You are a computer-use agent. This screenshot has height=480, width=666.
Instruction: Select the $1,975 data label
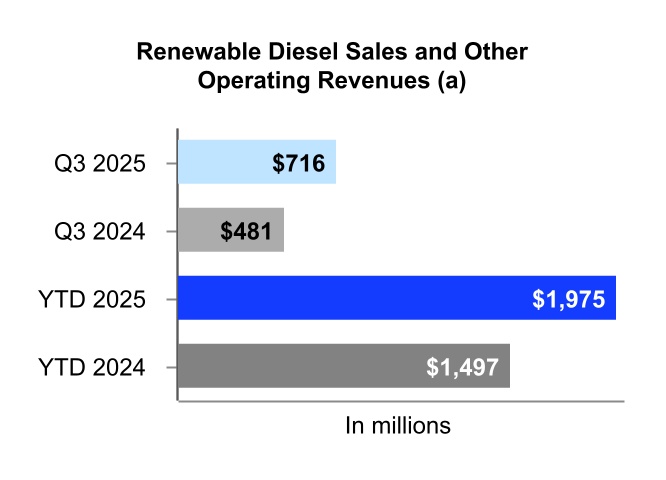pyautogui.click(x=568, y=298)
